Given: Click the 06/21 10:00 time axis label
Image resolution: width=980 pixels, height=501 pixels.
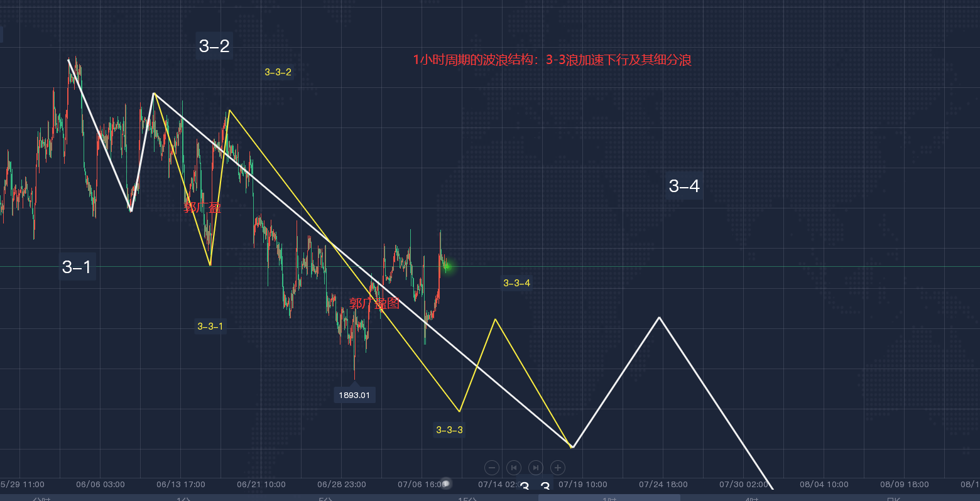Looking at the screenshot, I should coord(261,484).
